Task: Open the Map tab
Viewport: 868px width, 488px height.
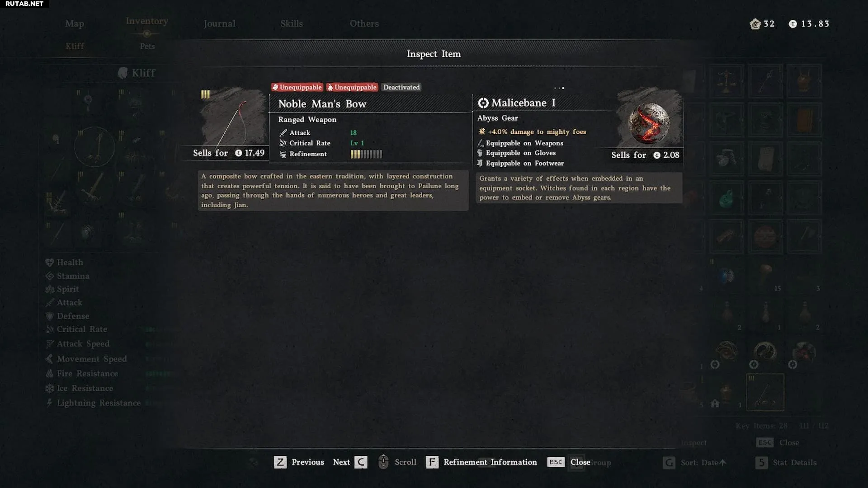Action: pos(75,23)
